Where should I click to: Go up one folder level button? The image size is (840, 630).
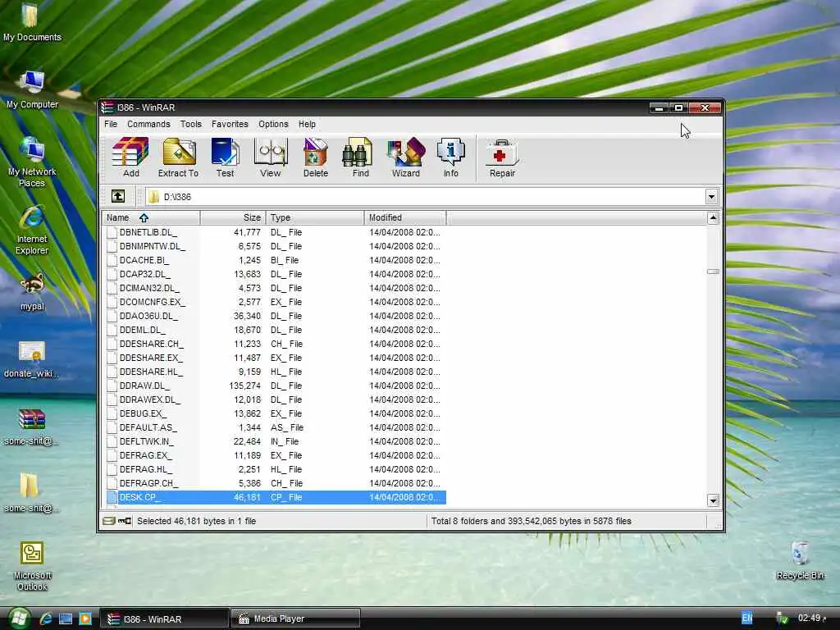tap(118, 197)
